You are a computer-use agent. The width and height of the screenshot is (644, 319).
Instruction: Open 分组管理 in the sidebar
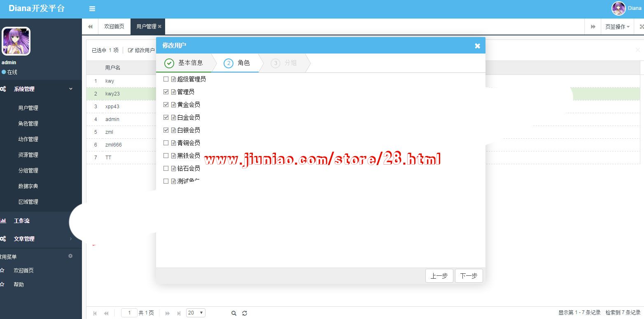(x=28, y=170)
